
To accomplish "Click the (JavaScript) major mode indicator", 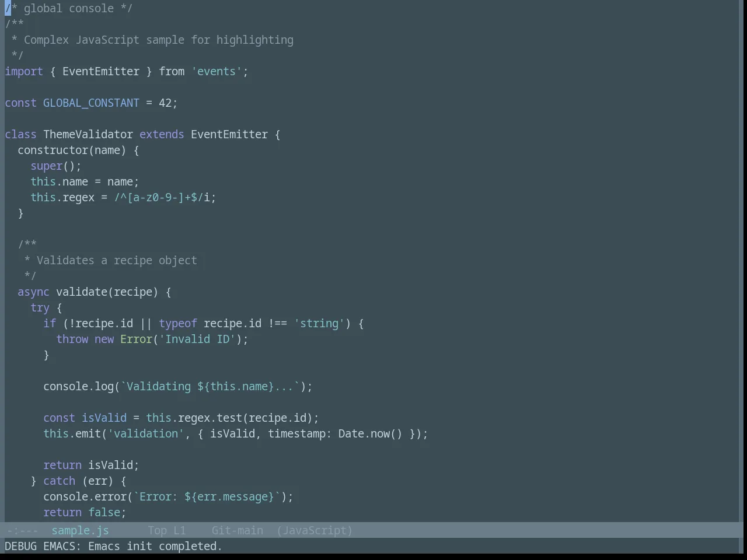I will tap(315, 530).
